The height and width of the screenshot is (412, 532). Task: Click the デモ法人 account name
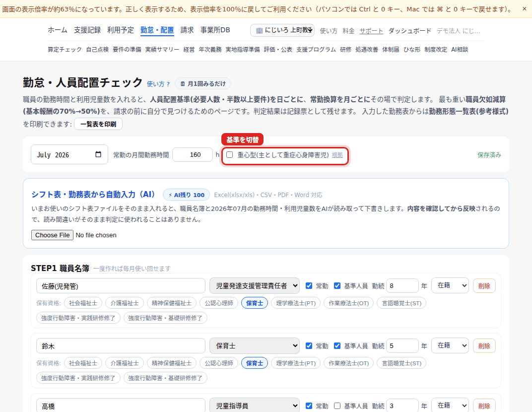coord(459,31)
